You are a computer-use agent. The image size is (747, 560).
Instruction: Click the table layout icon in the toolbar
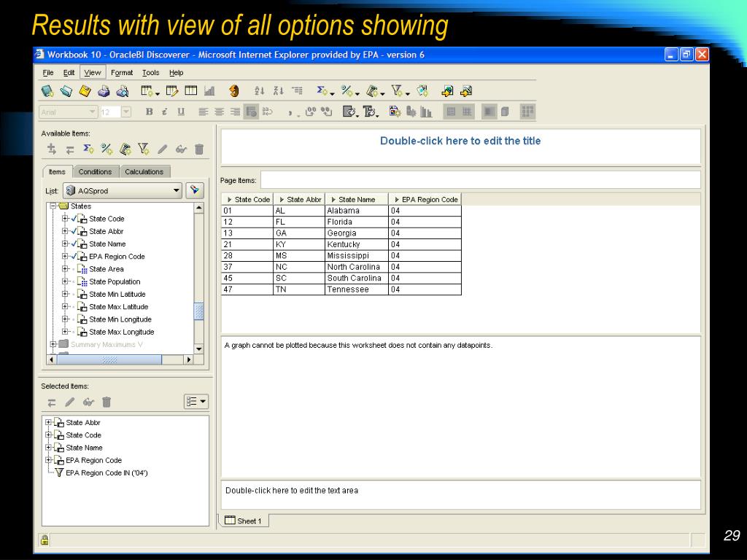tap(190, 90)
